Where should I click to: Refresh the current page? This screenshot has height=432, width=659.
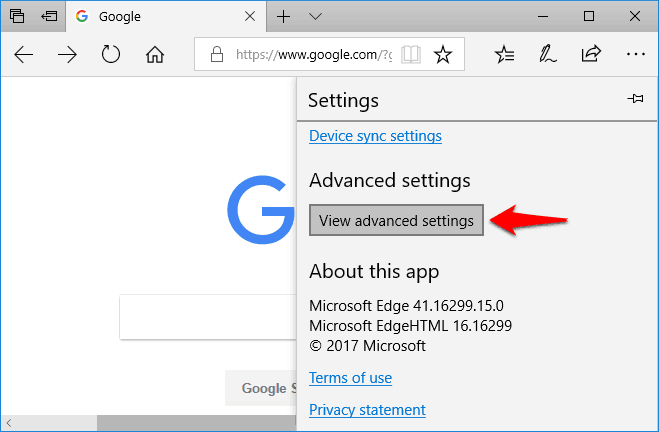(x=111, y=54)
